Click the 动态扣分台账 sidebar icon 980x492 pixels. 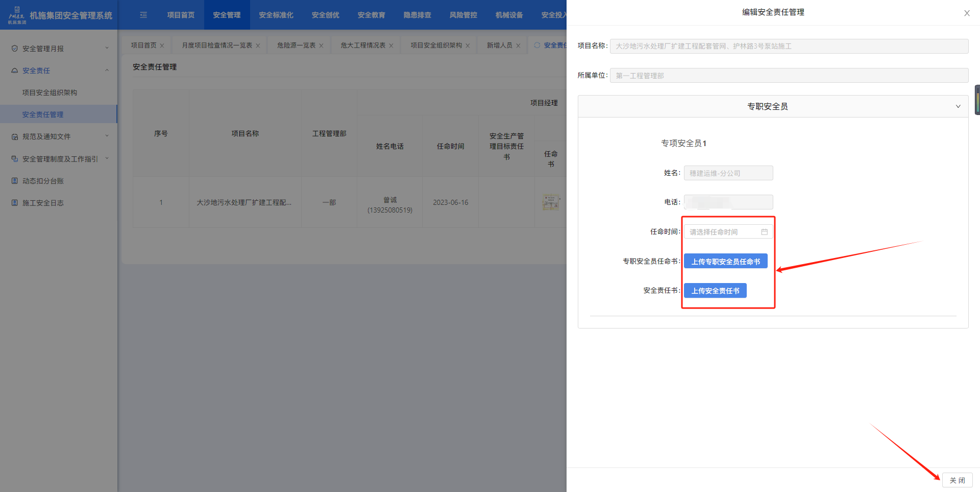pos(14,181)
